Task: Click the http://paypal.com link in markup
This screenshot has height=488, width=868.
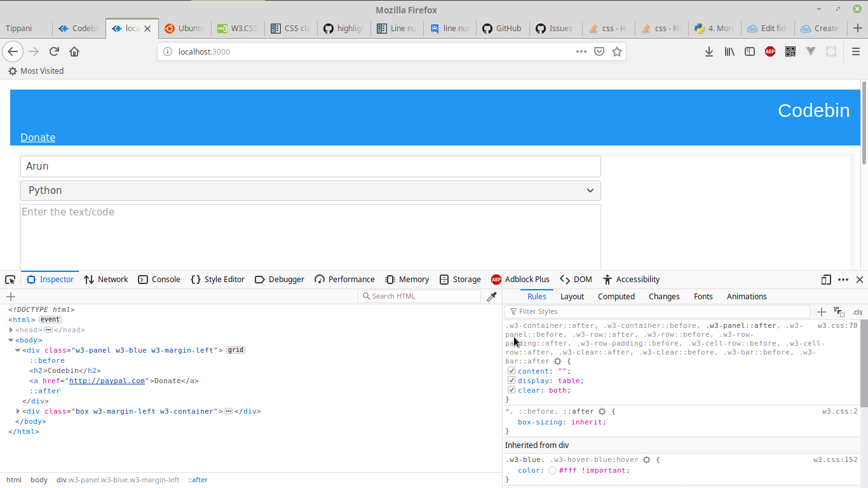Action: click(107, 381)
